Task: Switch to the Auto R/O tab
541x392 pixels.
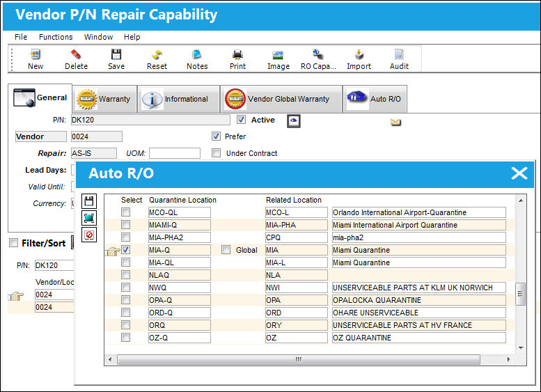Action: click(x=375, y=99)
